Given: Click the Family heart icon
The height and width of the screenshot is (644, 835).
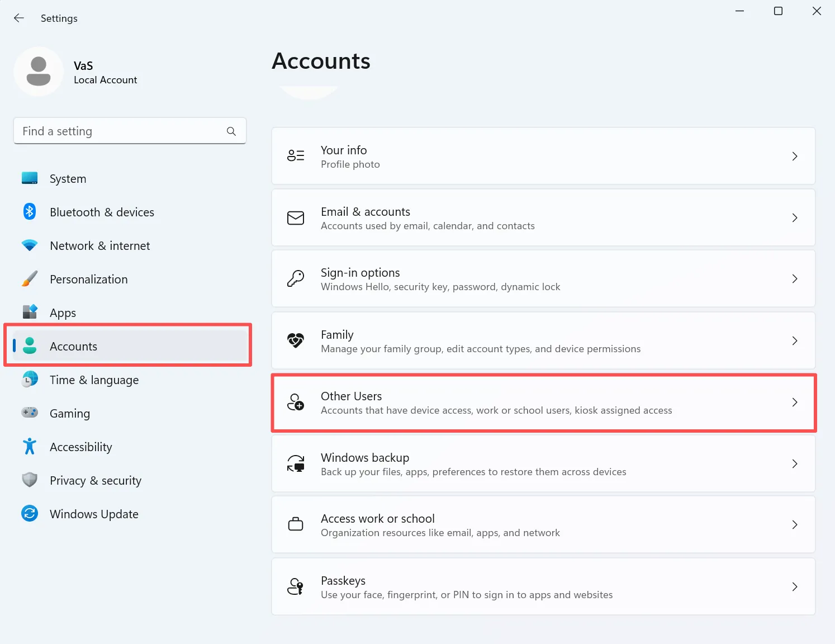Looking at the screenshot, I should tap(296, 340).
